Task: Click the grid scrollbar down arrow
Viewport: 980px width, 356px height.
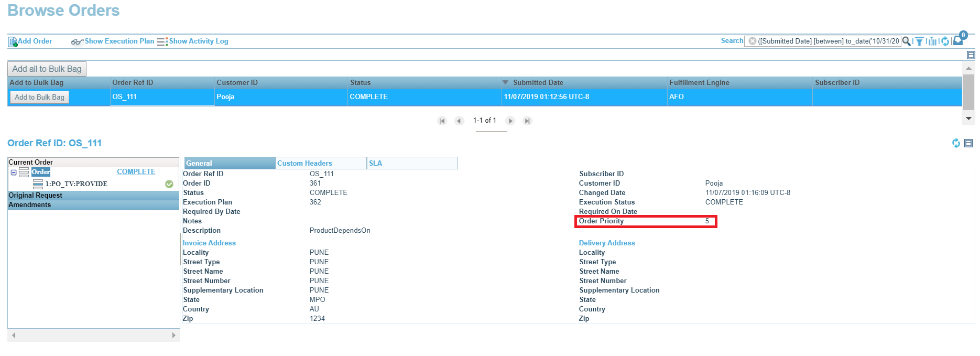Action: [969, 118]
